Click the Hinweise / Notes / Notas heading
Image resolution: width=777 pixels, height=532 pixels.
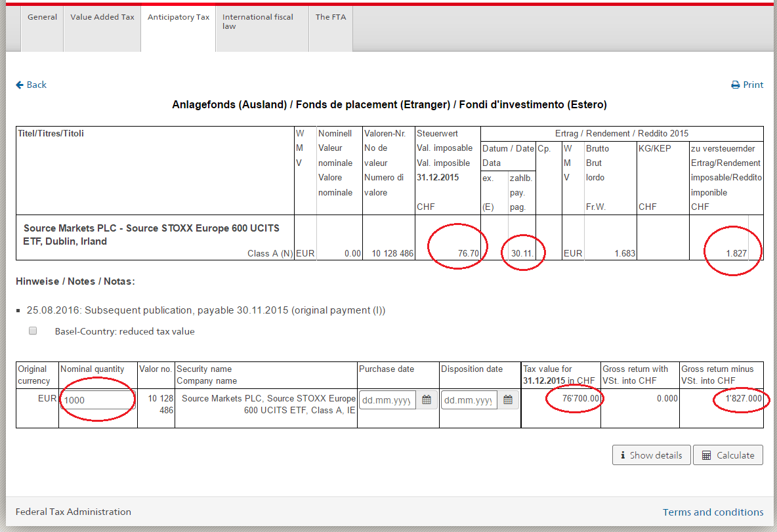(x=75, y=281)
